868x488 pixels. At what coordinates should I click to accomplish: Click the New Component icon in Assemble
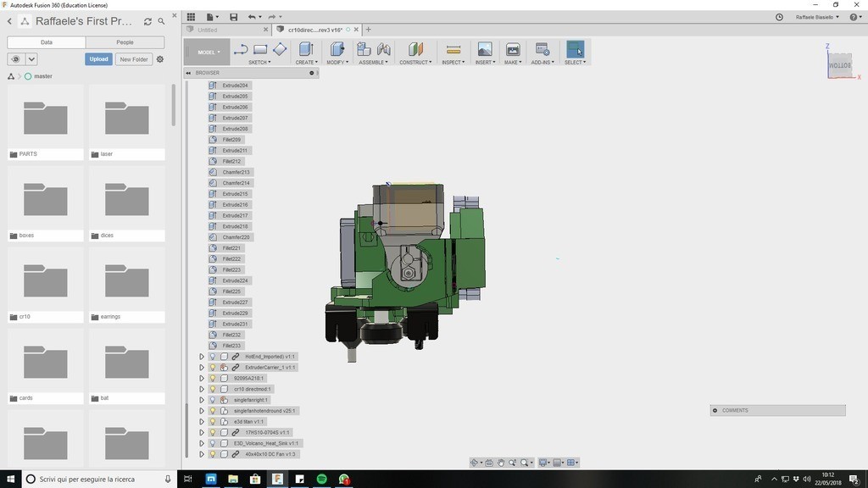364,49
